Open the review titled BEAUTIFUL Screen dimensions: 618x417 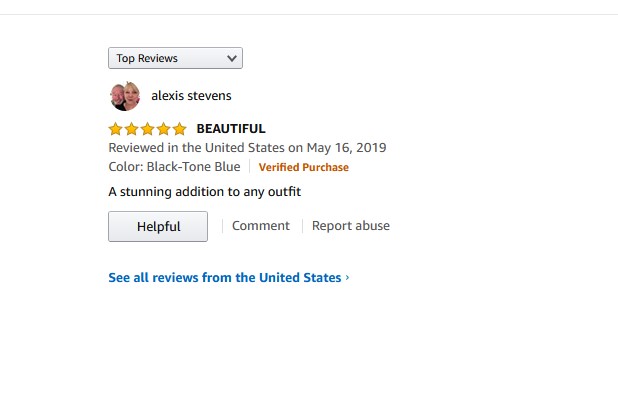(x=231, y=129)
